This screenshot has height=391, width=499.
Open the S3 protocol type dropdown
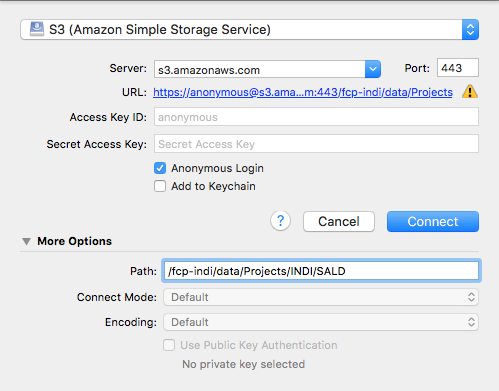tap(250, 30)
